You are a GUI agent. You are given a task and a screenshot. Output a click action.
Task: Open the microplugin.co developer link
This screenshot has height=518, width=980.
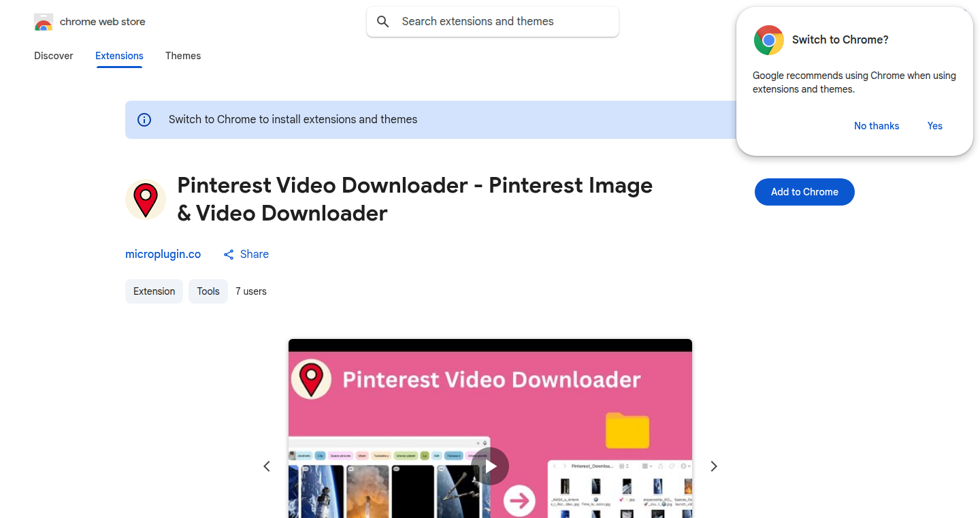point(163,254)
